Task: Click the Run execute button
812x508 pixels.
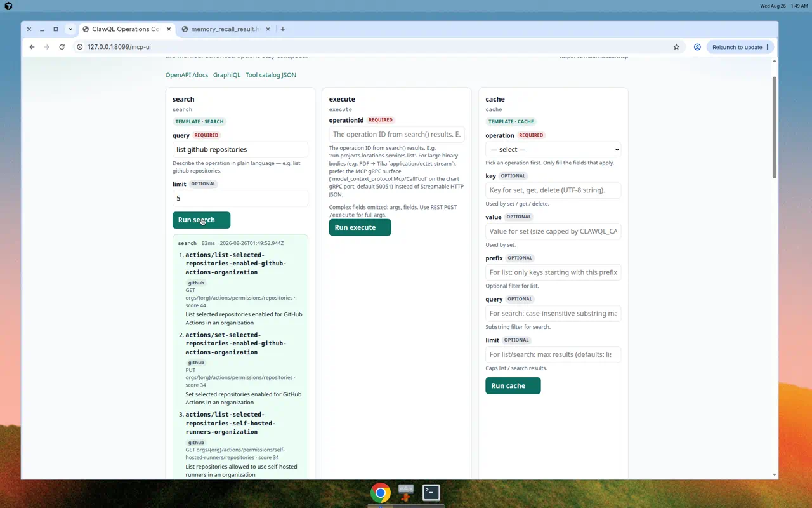Action: (360, 227)
